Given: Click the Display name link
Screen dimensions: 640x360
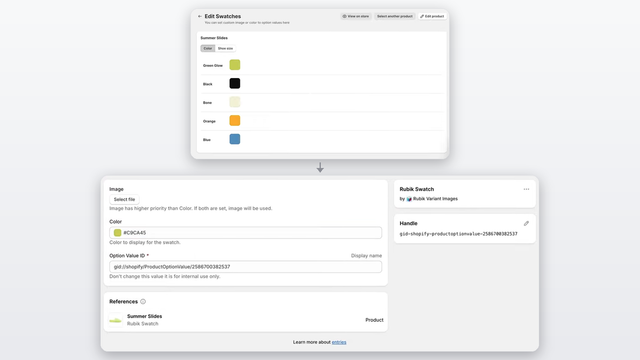Looking at the screenshot, I should point(366,256).
